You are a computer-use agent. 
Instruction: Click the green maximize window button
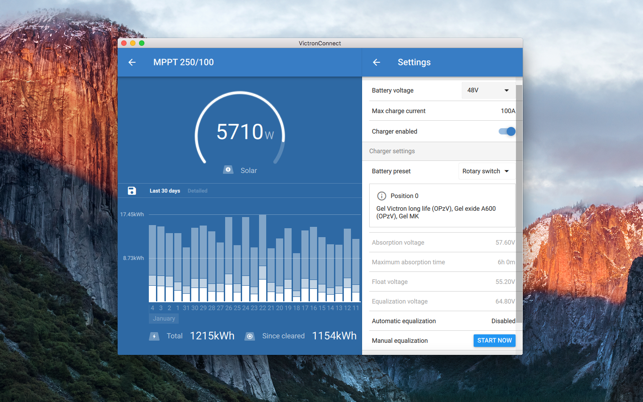pyautogui.click(x=142, y=43)
